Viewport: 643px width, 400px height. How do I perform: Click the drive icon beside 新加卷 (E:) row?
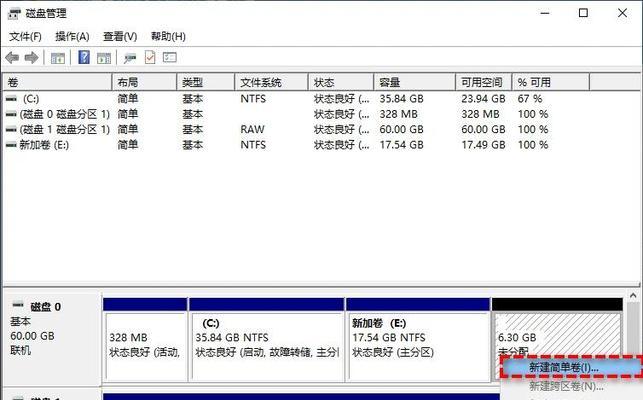tap(11, 145)
